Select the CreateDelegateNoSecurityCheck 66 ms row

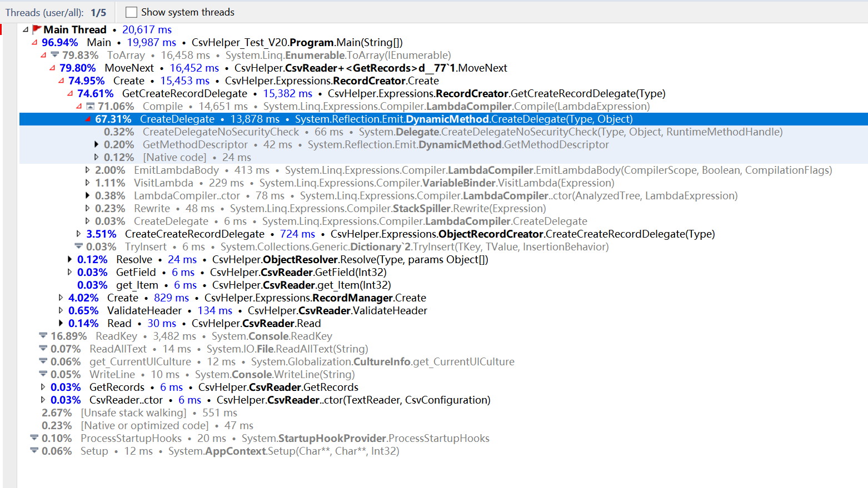tap(443, 132)
